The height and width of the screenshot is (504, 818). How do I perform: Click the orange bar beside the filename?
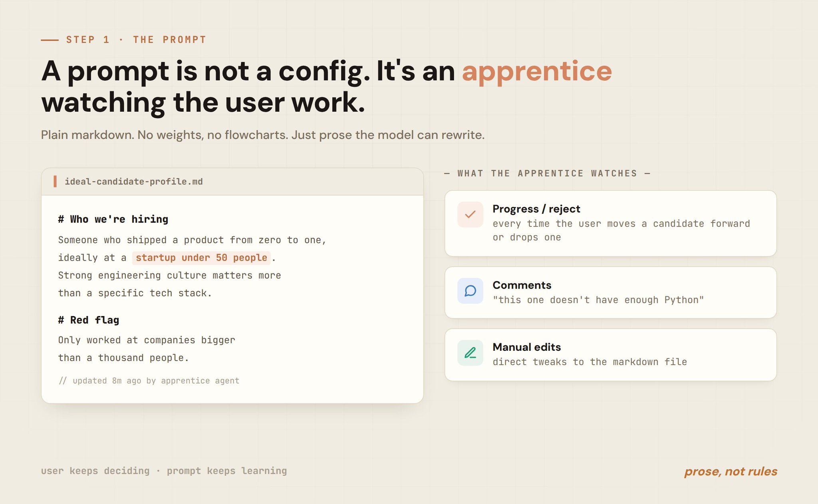[55, 182]
